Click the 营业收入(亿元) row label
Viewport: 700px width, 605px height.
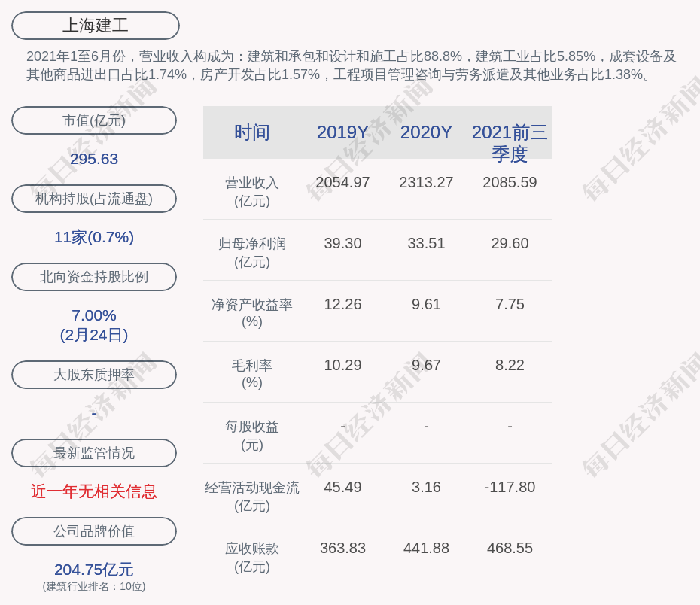pos(252,192)
